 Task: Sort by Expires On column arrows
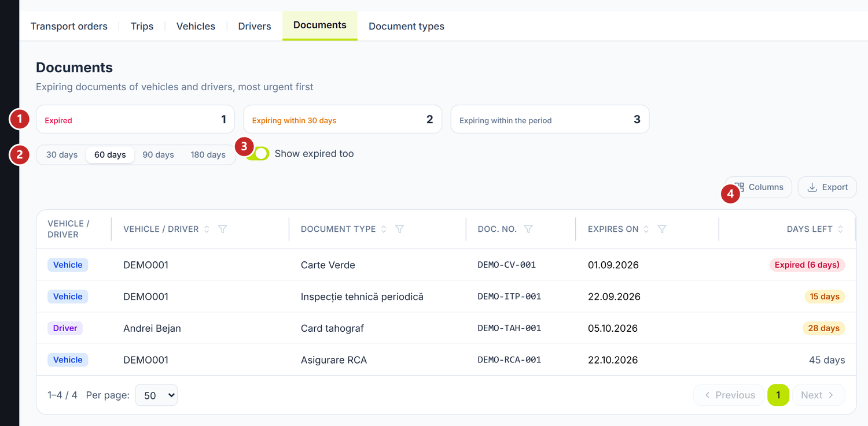click(646, 229)
